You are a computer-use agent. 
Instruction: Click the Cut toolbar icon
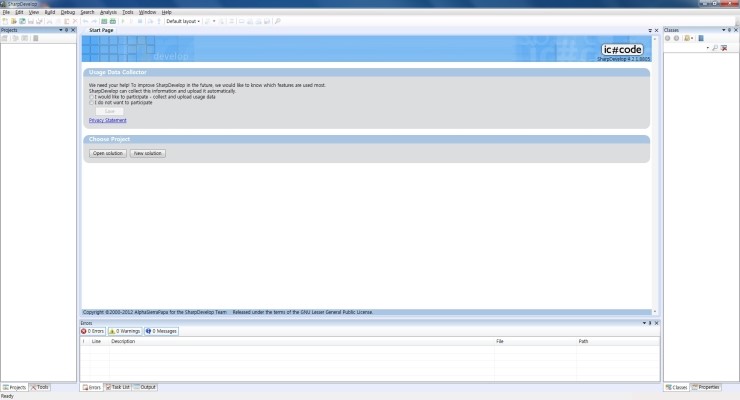(49, 21)
